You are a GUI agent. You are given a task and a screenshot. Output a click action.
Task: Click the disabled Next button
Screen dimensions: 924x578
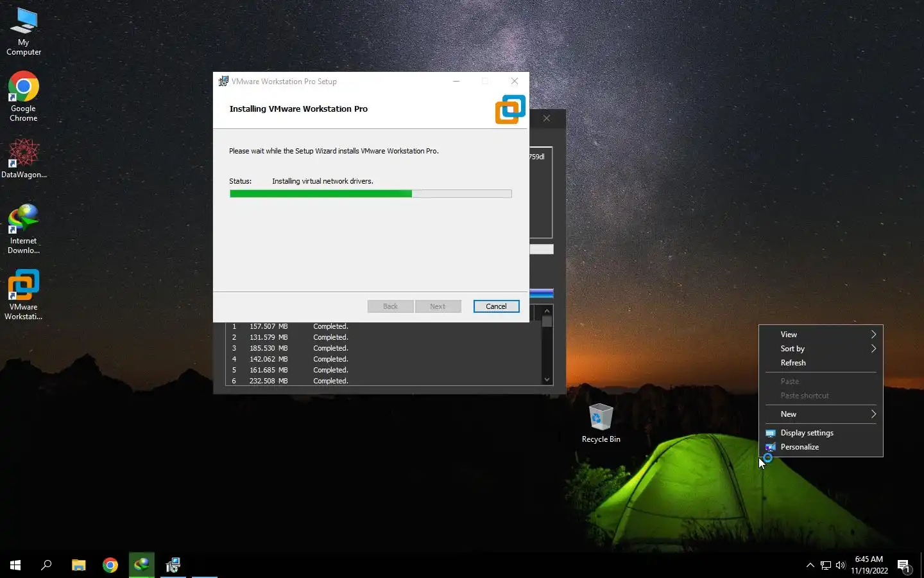[x=438, y=306]
